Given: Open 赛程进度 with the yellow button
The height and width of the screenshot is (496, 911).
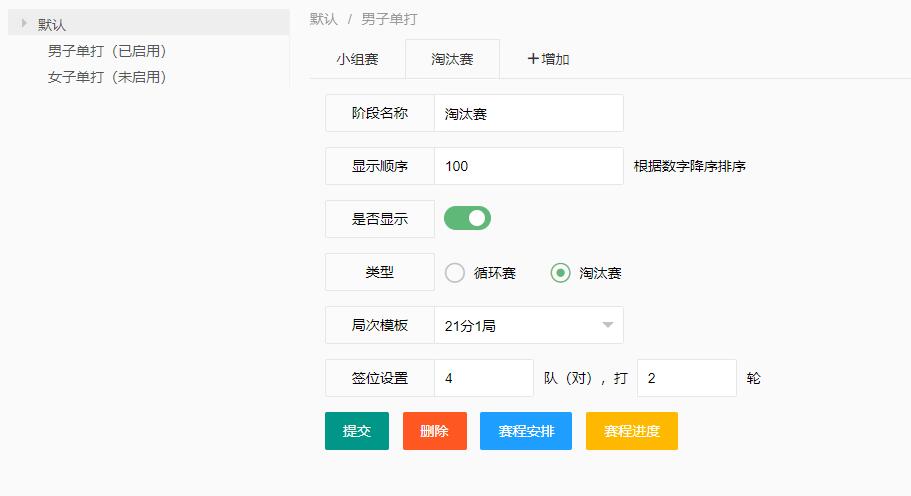Looking at the screenshot, I should (632, 431).
